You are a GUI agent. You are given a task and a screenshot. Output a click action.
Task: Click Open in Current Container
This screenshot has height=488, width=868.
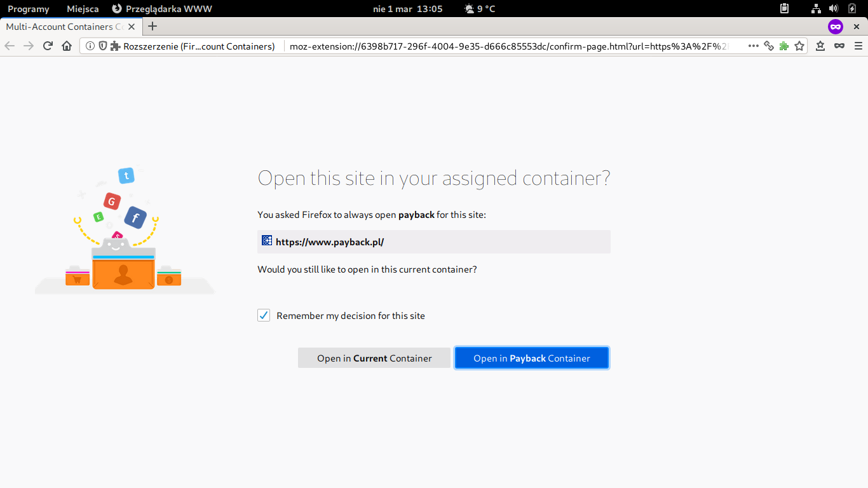[374, 357]
